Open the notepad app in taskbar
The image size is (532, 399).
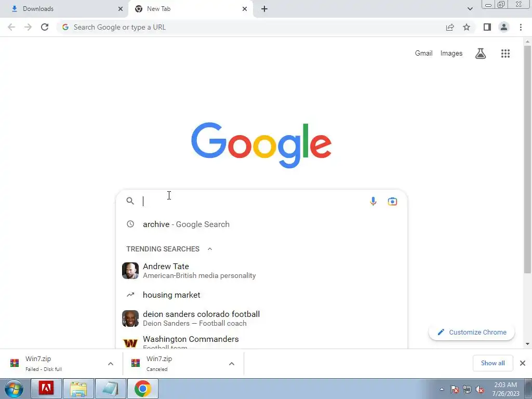click(x=110, y=389)
